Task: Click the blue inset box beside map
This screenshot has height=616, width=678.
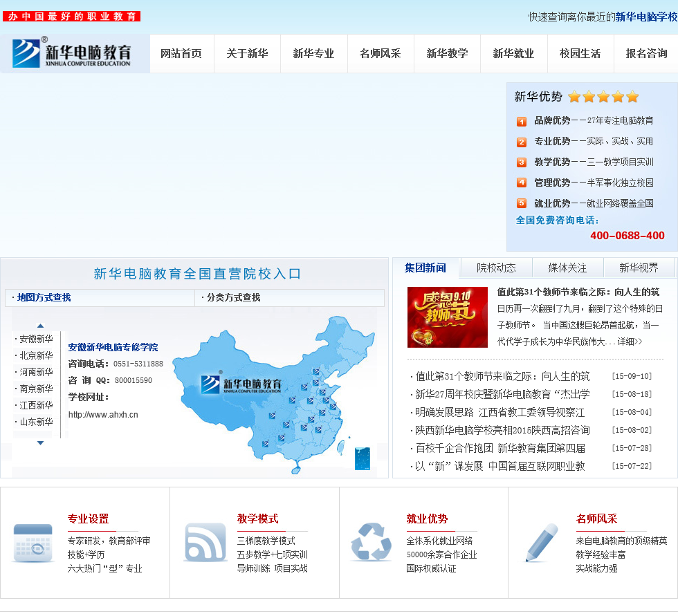Action: click(x=363, y=459)
